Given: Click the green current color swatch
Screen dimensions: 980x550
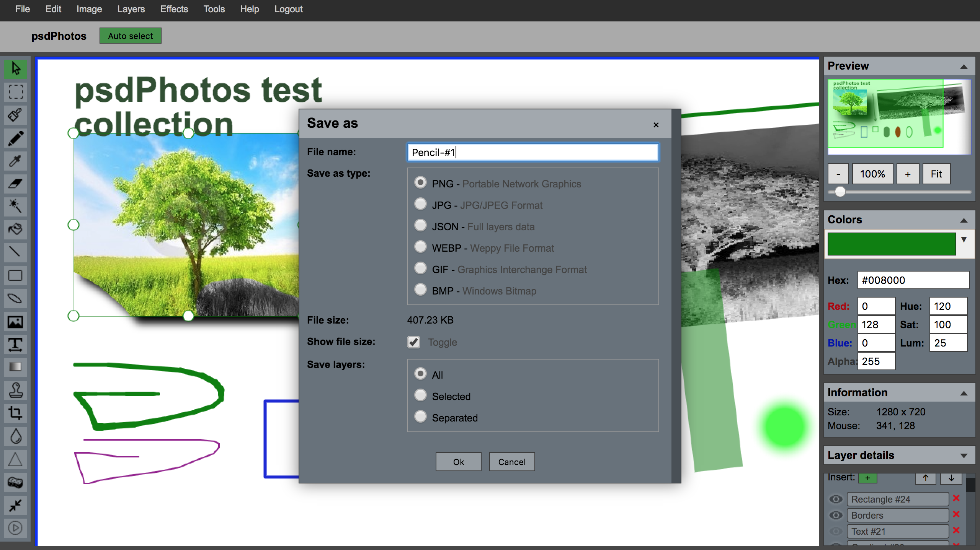Looking at the screenshot, I should click(x=892, y=244).
